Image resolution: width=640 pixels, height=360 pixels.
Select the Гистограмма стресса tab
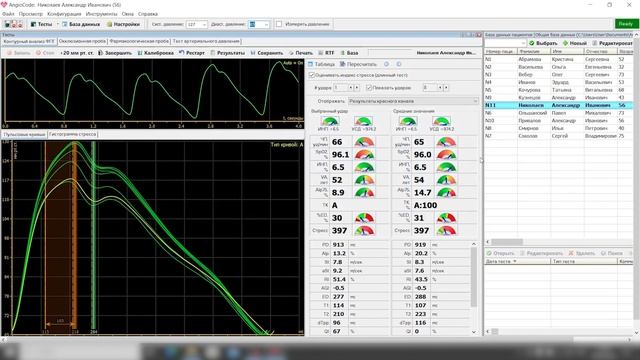click(73, 134)
